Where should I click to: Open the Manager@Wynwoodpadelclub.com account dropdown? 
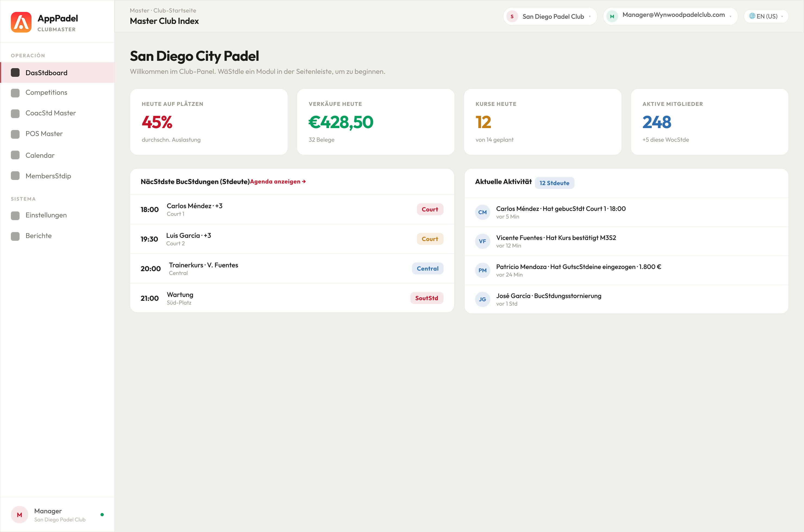(x=671, y=16)
